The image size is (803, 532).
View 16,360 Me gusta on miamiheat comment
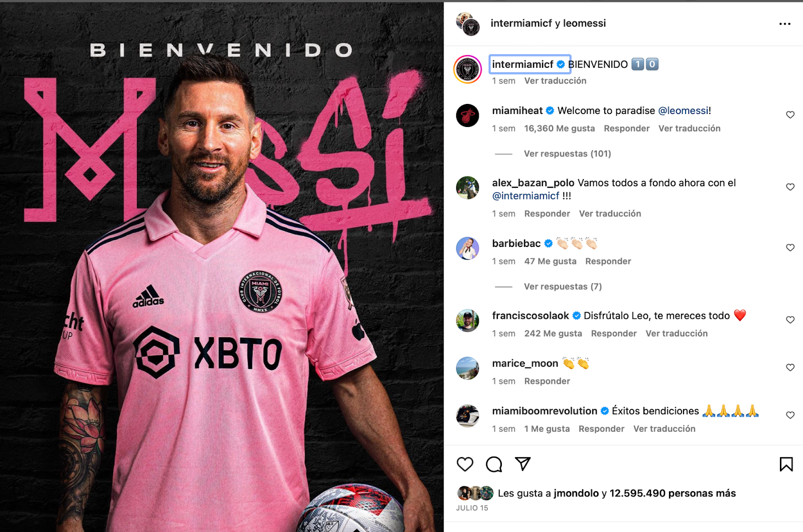click(559, 128)
